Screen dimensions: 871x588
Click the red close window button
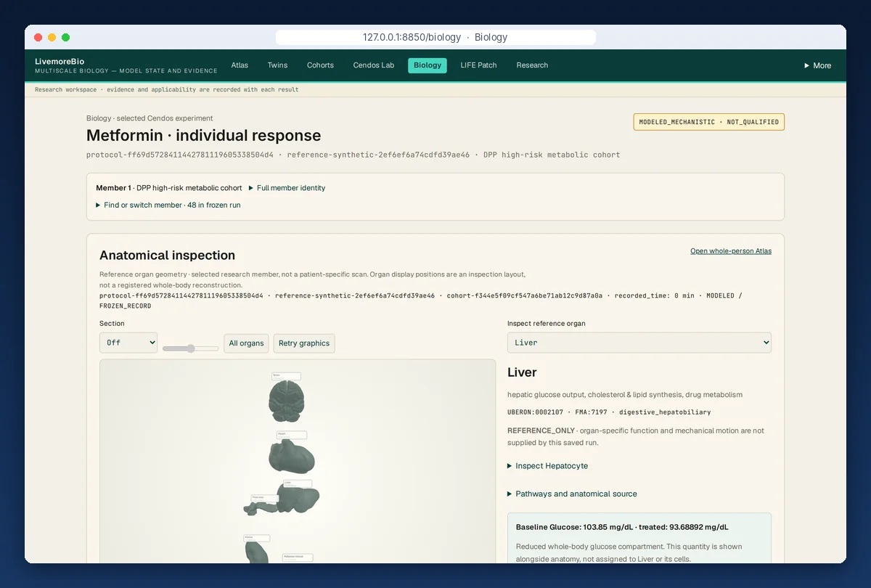[38, 37]
